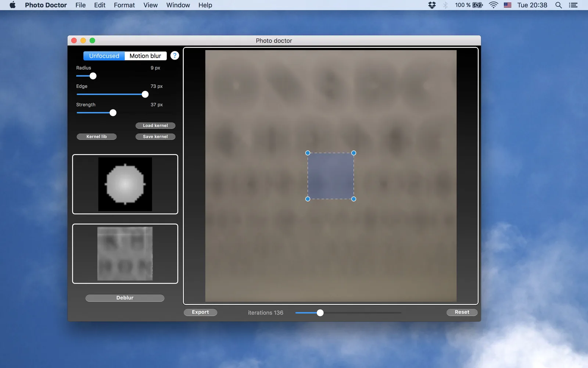Click the Save kernel button

tap(155, 137)
